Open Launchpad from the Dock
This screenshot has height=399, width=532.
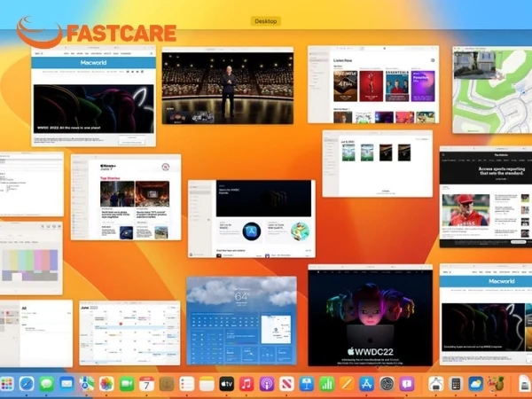(6, 384)
